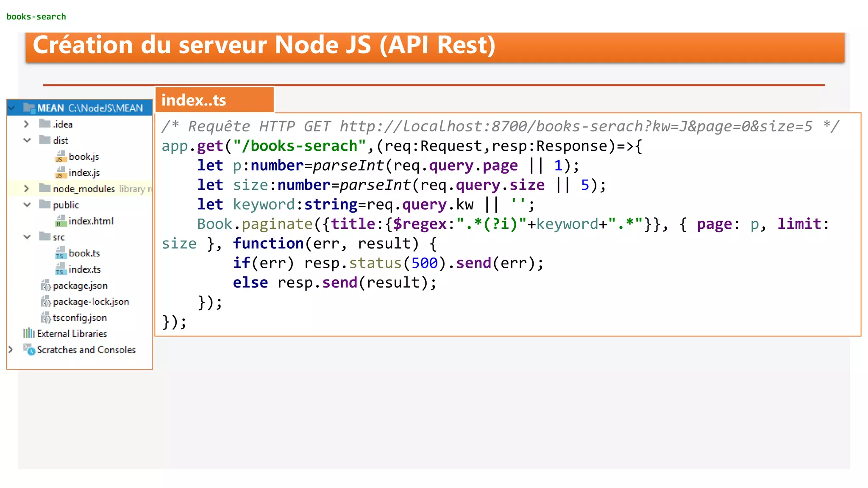
Task: Click the External Libraries icon
Action: (29, 333)
